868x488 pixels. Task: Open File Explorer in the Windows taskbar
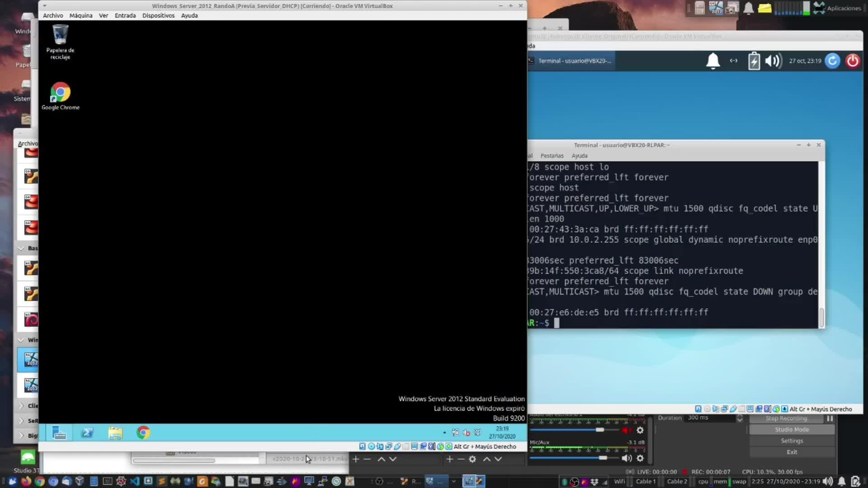pos(115,433)
